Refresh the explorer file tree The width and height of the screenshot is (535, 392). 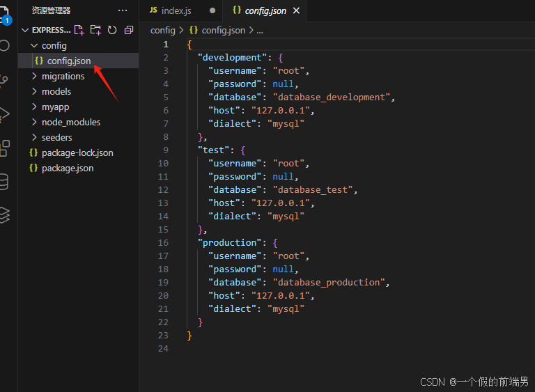[x=112, y=30]
